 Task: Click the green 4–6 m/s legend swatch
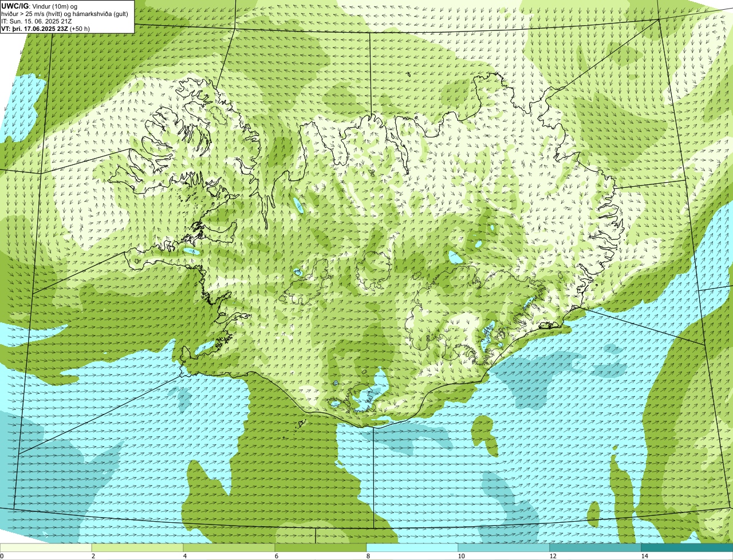pos(229,548)
